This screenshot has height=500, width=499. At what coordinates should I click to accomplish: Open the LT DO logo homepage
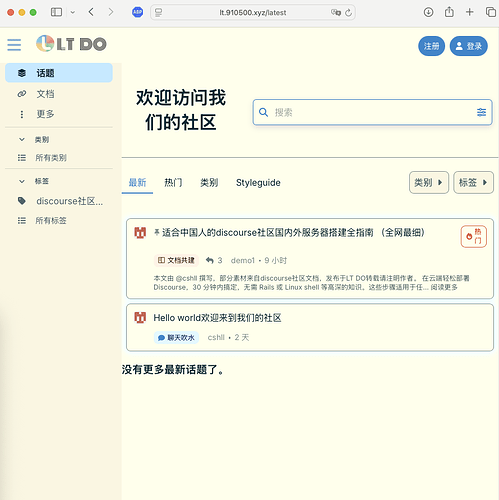[71, 44]
